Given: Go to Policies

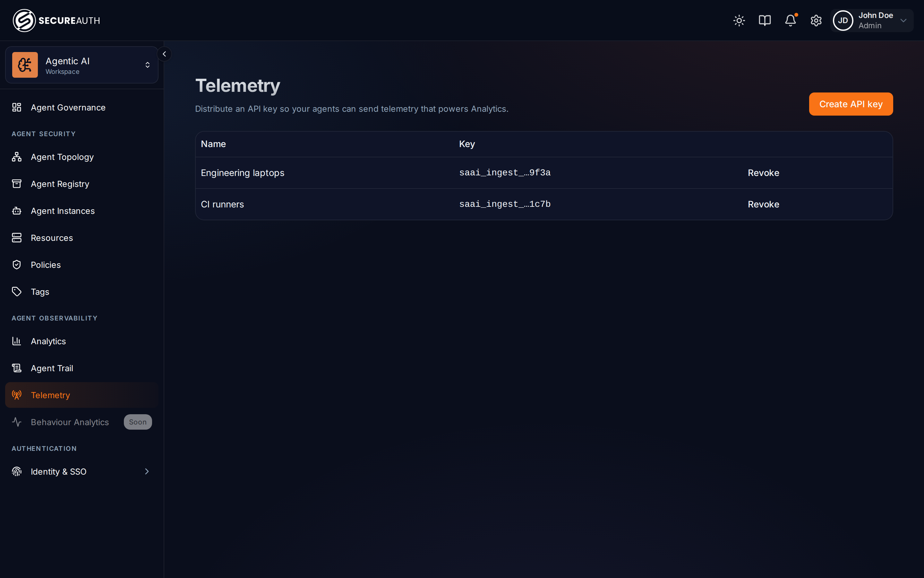Looking at the screenshot, I should tap(81, 265).
